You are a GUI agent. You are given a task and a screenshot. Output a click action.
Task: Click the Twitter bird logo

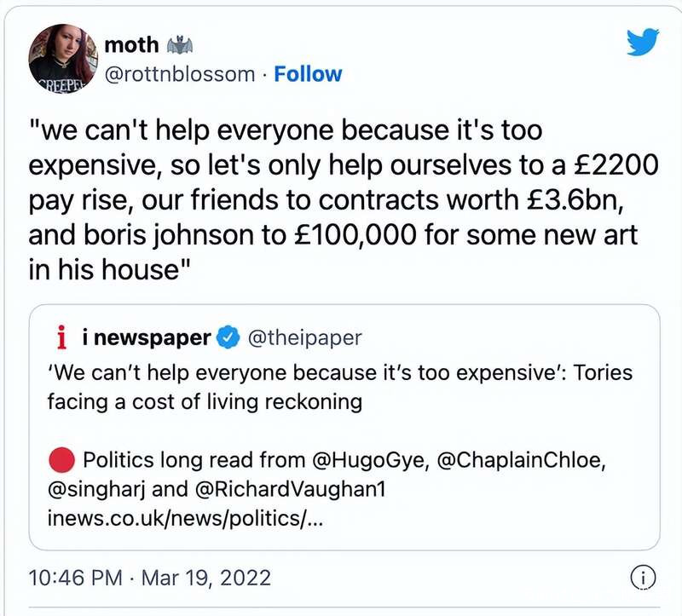click(x=643, y=42)
